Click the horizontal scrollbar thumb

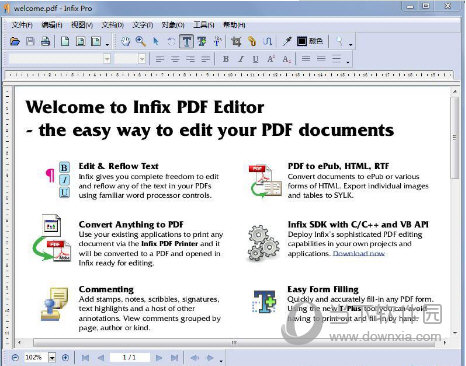click(x=234, y=342)
